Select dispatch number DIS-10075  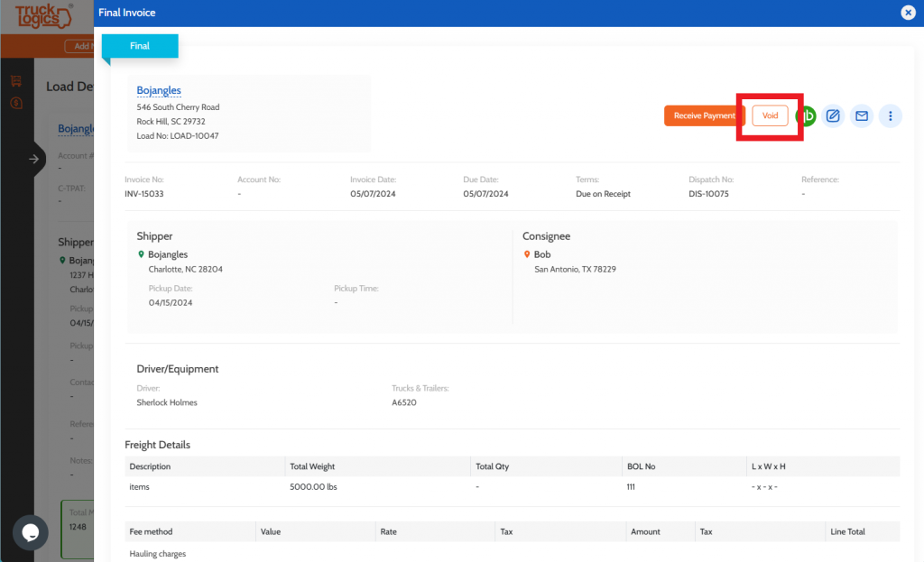point(708,194)
